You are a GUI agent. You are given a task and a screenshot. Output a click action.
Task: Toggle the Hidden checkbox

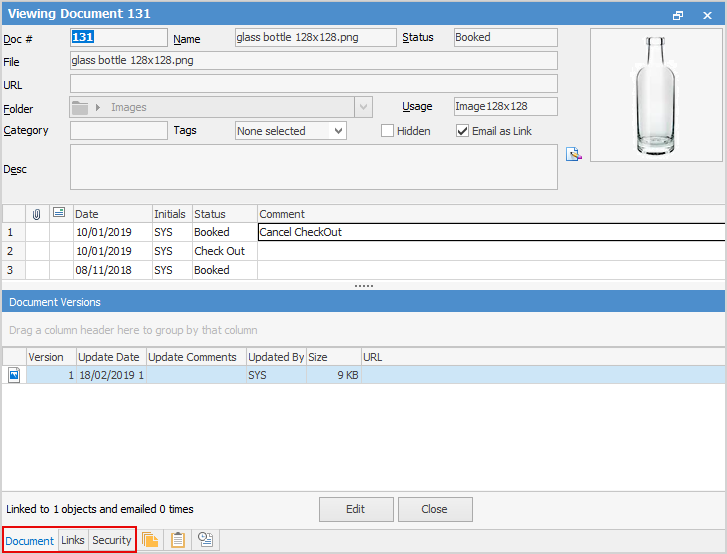click(x=388, y=131)
